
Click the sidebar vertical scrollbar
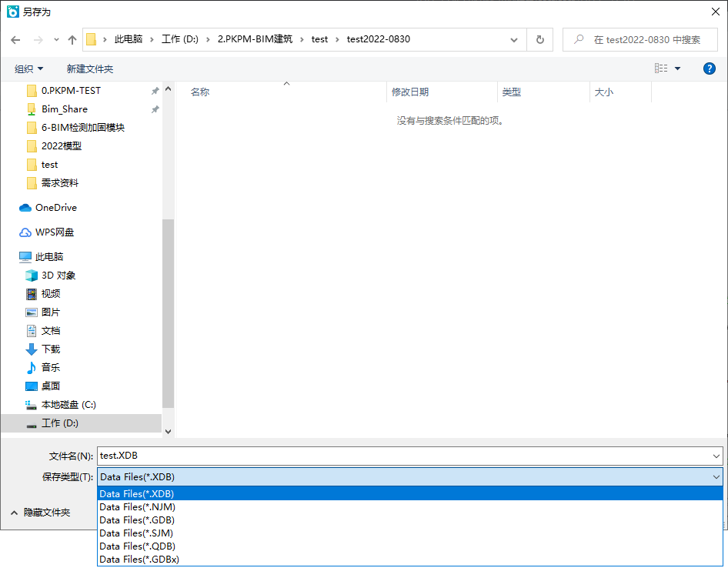[x=168, y=308]
